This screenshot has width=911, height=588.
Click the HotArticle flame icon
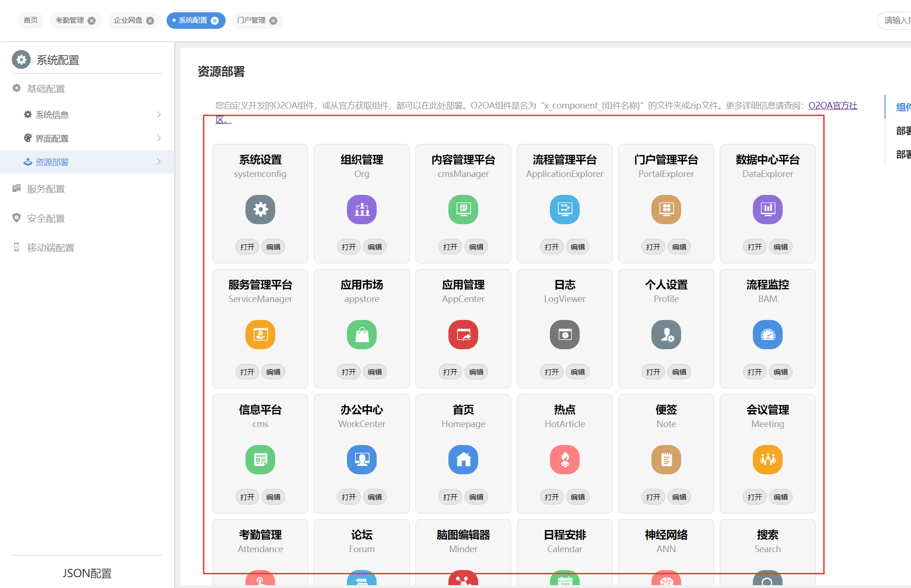click(565, 459)
